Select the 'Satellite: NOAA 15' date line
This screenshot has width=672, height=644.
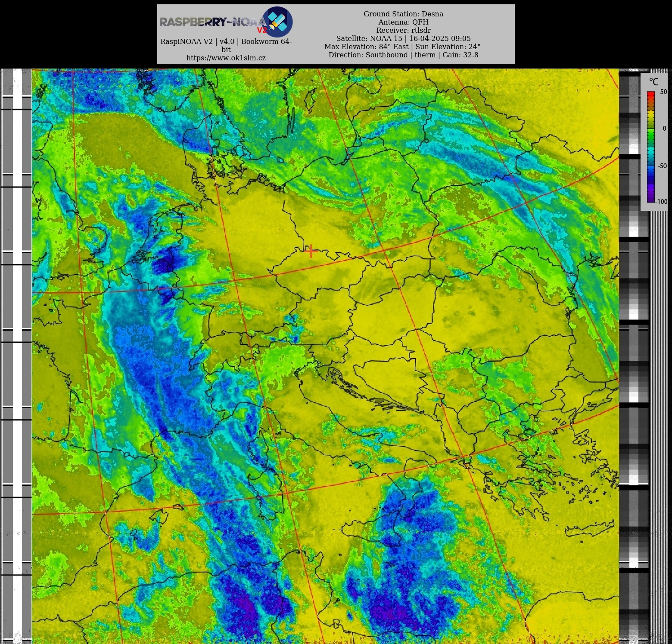click(x=403, y=38)
